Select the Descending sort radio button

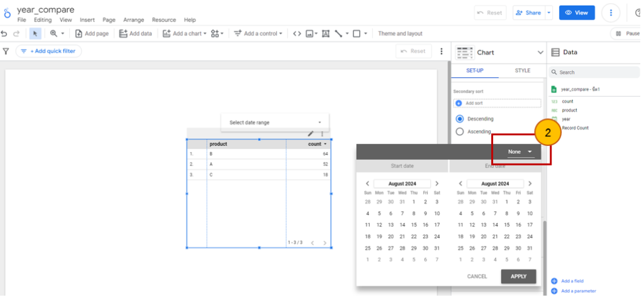460,119
